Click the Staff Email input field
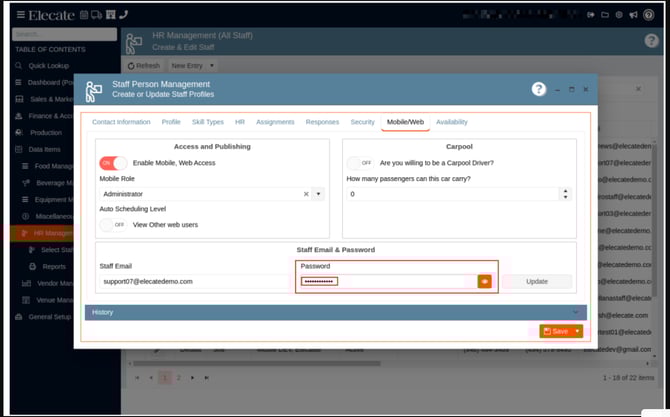The image size is (670, 417). [x=195, y=282]
